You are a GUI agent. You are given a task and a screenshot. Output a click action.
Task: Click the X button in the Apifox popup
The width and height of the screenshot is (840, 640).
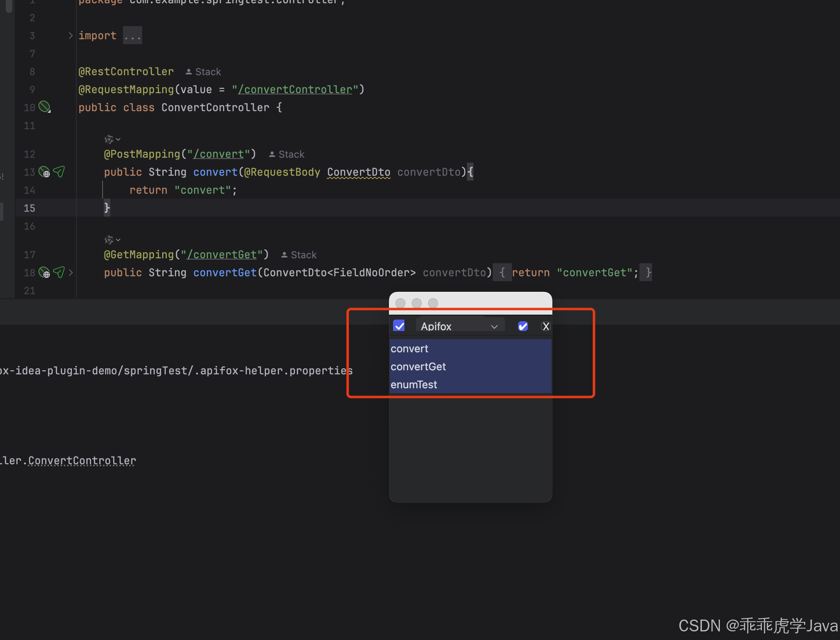546,326
